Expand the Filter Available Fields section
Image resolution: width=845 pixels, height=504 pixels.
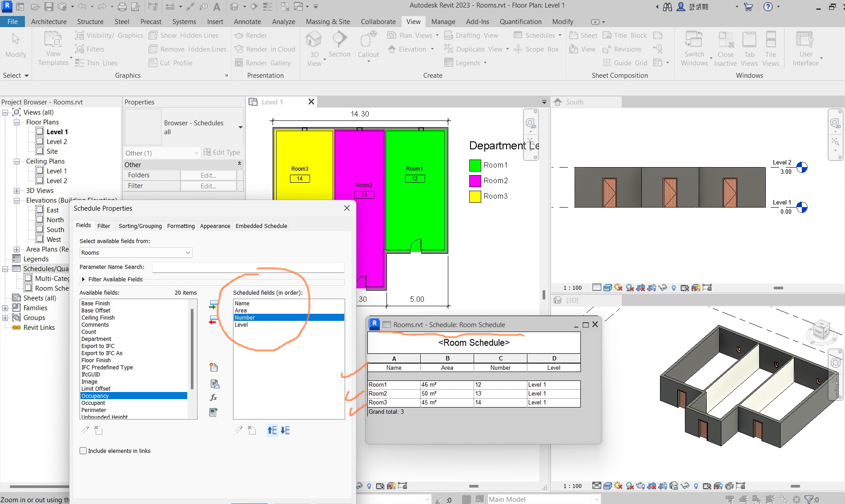point(83,279)
